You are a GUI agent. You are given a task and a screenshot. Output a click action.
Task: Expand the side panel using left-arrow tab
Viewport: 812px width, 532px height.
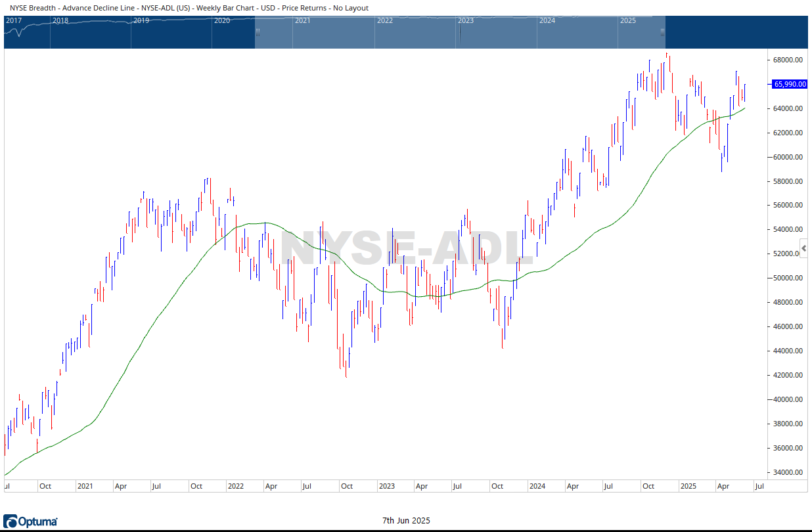pyautogui.click(x=804, y=248)
